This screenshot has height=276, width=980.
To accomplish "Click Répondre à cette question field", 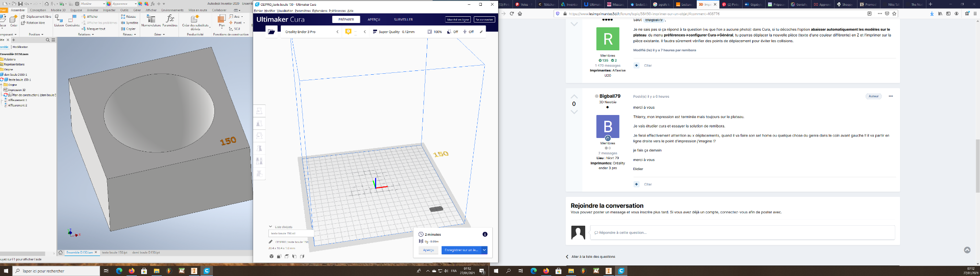I will 742,232.
